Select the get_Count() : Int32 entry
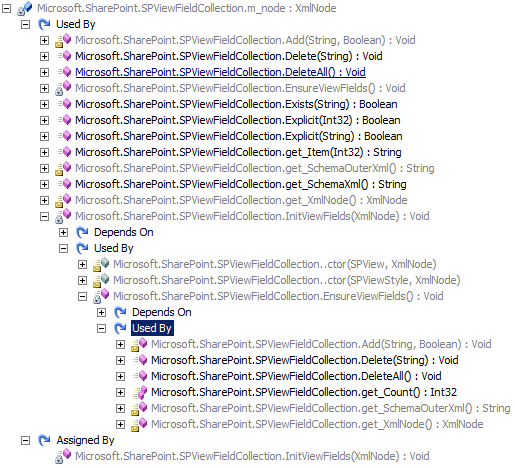Viewport: 515px width, 468px height. click(304, 392)
